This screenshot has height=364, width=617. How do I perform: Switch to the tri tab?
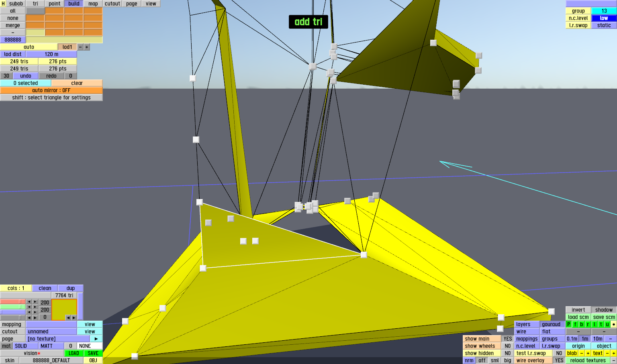(35, 4)
